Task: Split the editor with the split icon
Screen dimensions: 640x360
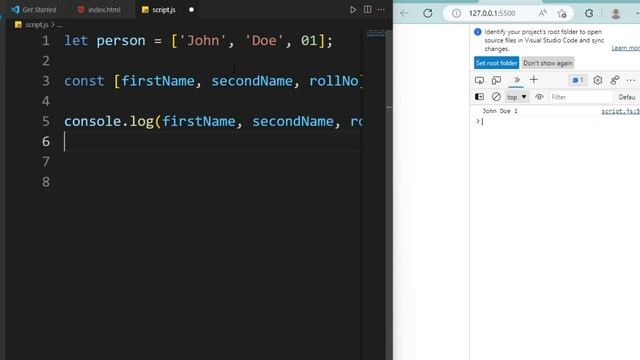Action: coord(367,9)
